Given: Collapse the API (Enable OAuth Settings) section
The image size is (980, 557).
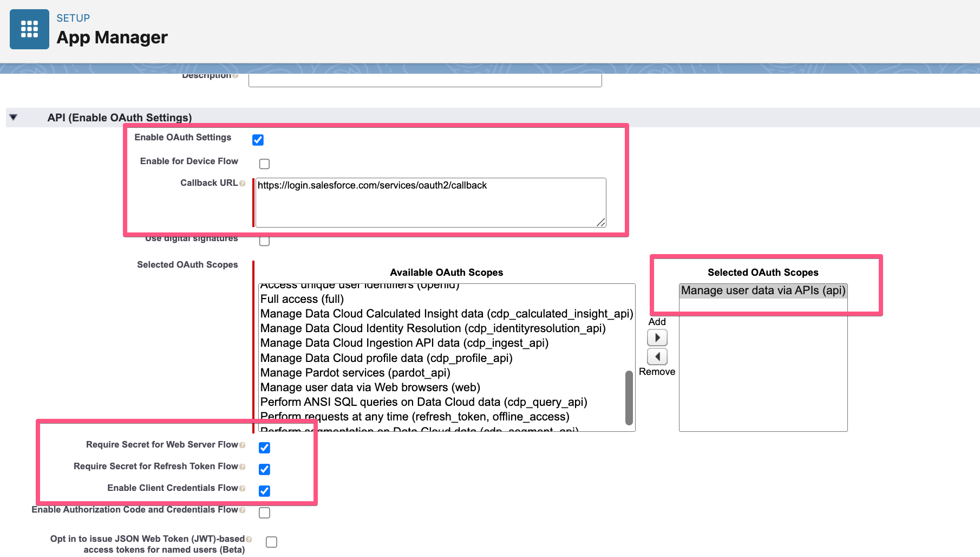Looking at the screenshot, I should tap(13, 117).
